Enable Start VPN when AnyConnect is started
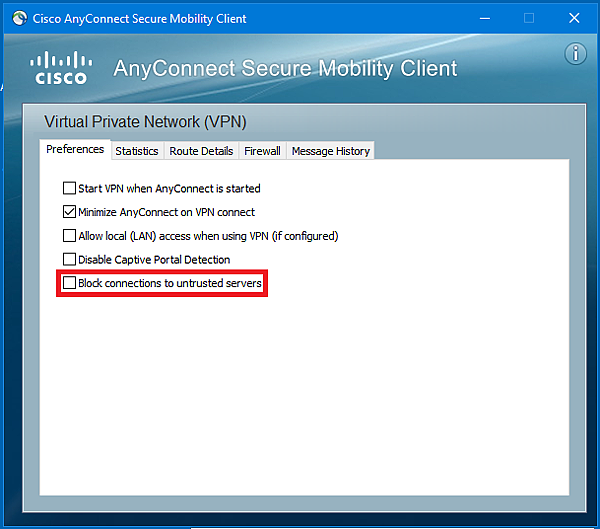Screen dimensions: 600x529 (x=69, y=188)
